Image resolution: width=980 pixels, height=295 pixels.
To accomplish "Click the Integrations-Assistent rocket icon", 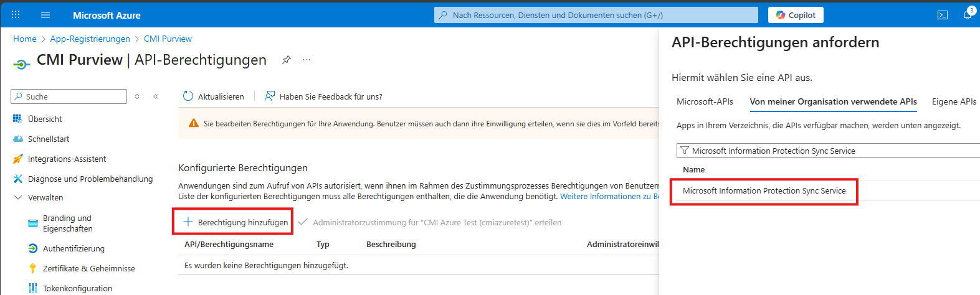I will coord(17,159).
